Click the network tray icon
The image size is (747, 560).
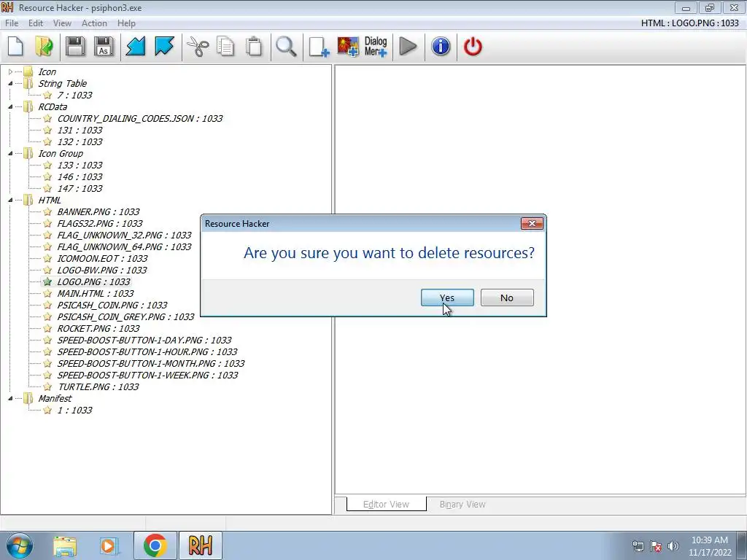pyautogui.click(x=638, y=546)
